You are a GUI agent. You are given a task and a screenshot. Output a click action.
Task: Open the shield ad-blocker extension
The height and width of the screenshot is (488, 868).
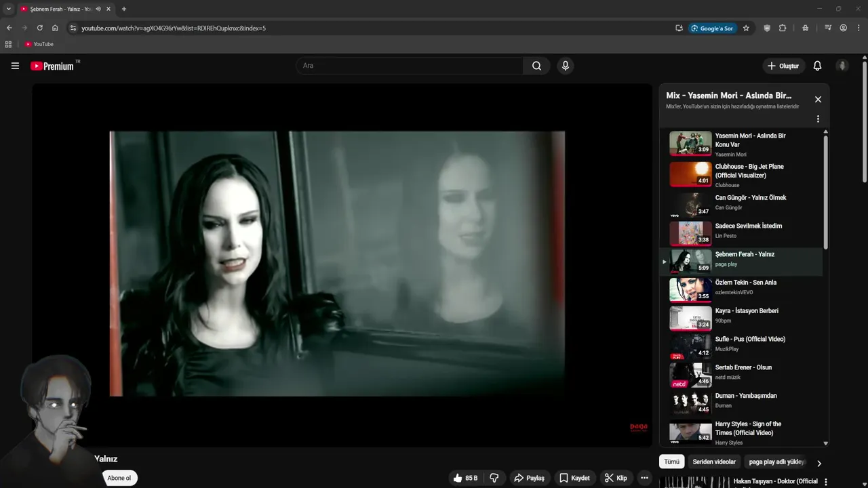tap(767, 28)
